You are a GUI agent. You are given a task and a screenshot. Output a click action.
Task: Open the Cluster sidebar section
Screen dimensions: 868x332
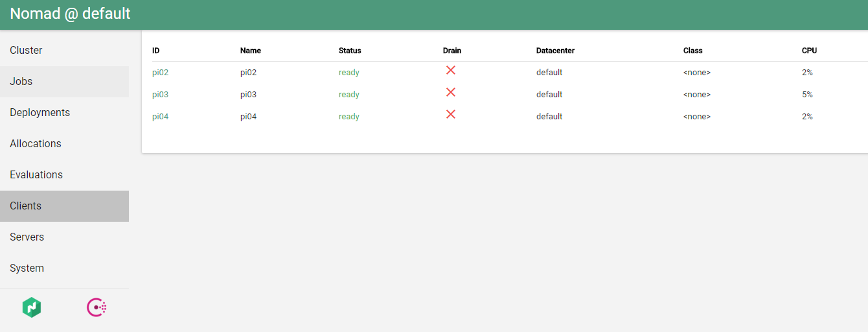tap(64, 51)
